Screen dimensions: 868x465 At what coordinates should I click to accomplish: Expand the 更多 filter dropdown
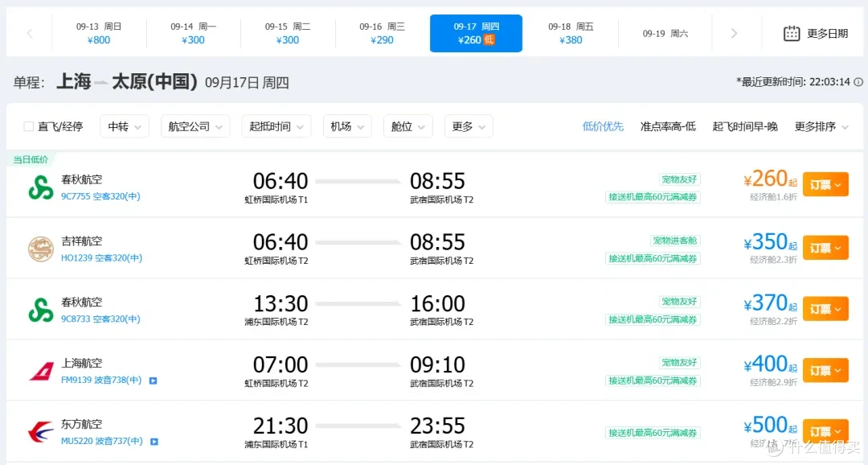click(469, 126)
